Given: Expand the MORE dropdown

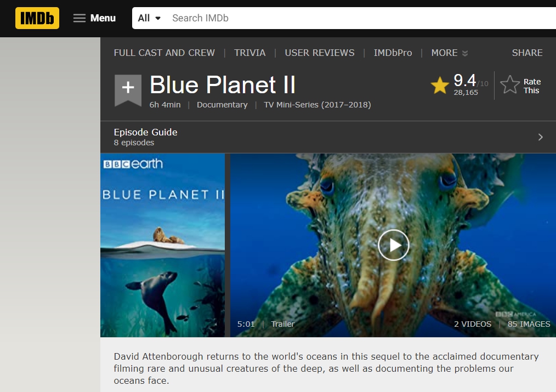Looking at the screenshot, I should tap(449, 53).
